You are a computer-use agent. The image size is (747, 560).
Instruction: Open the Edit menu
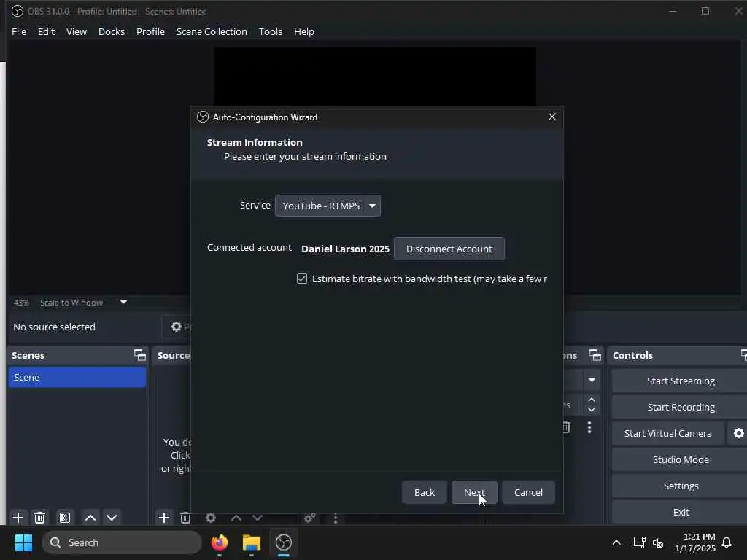click(46, 31)
